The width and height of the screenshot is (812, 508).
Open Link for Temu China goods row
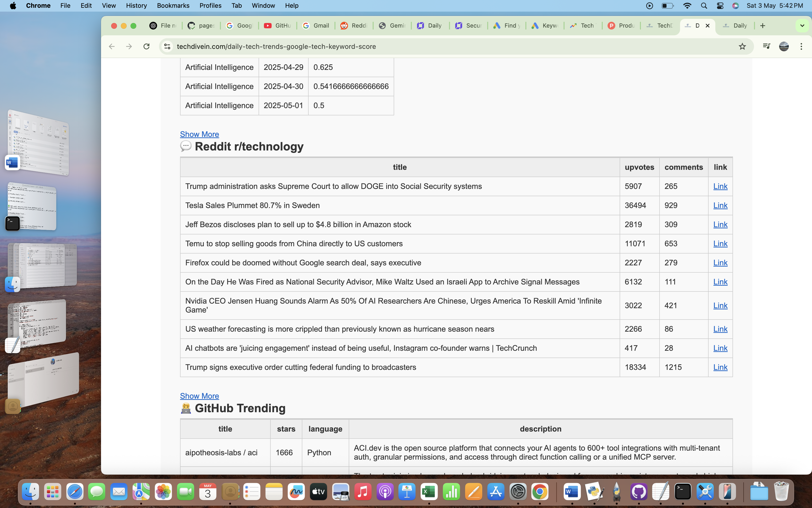coord(720,244)
